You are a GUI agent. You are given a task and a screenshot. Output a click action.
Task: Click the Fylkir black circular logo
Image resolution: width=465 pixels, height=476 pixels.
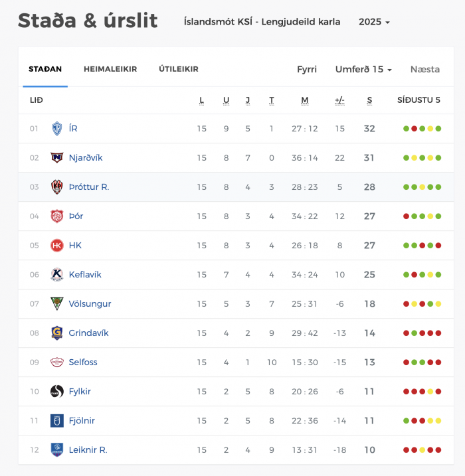(x=56, y=391)
